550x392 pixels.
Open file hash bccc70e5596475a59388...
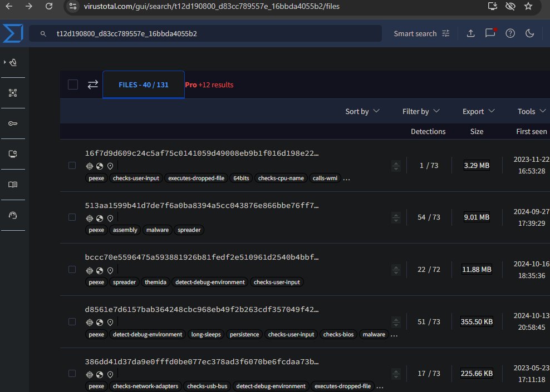202,257
